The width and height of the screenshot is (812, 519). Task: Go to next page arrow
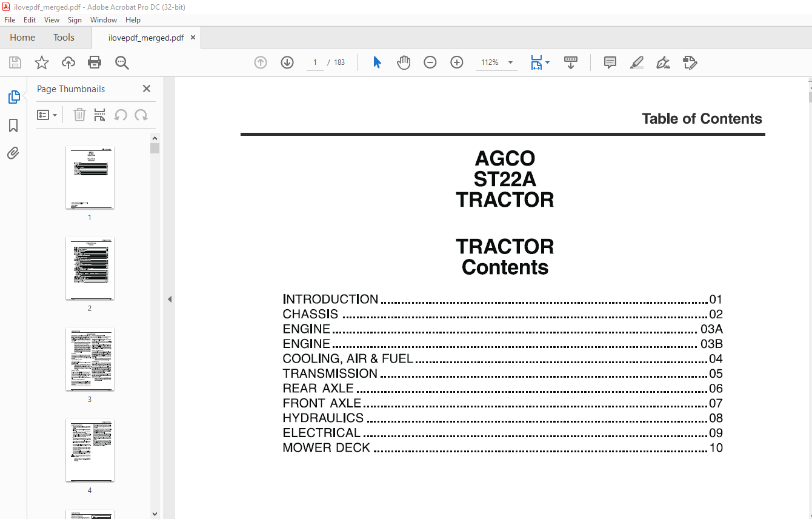[x=287, y=62]
